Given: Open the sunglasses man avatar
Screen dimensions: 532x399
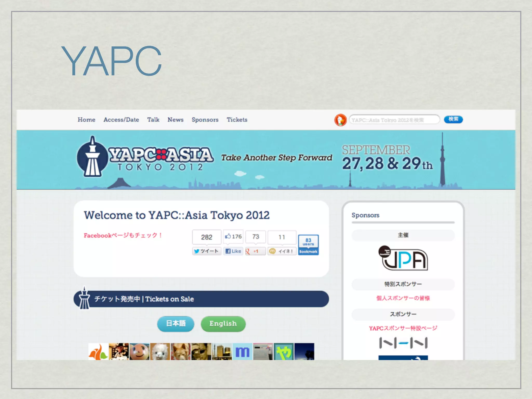Looking at the screenshot, I should [201, 351].
